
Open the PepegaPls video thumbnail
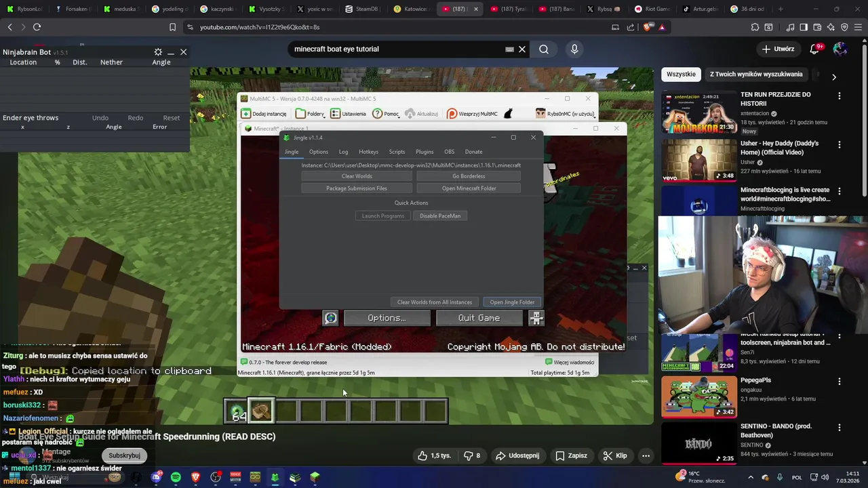[699, 396]
